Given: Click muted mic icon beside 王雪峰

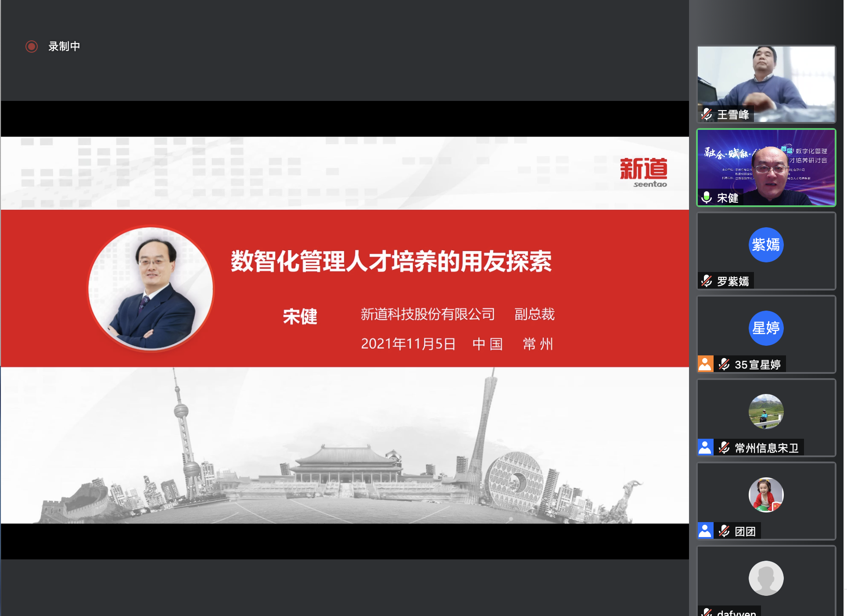Looking at the screenshot, I should point(707,115).
